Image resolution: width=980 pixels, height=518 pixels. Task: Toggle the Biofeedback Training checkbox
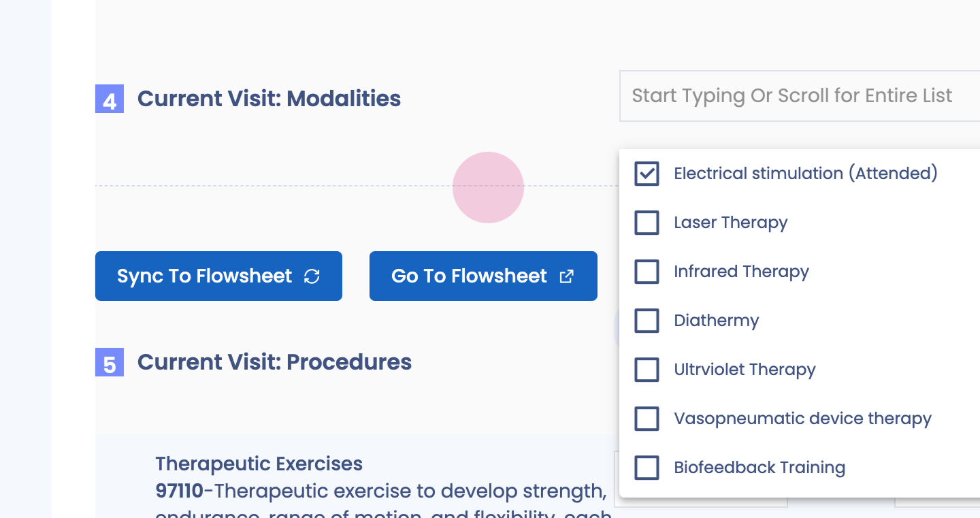(647, 468)
